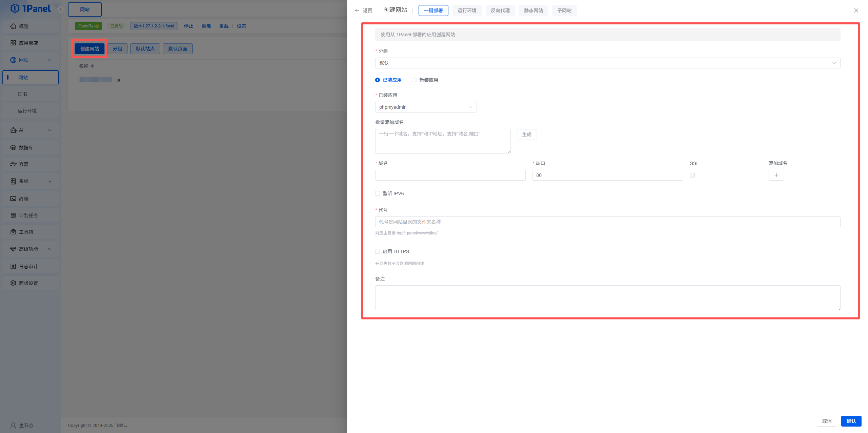The width and height of the screenshot is (868, 433).
Task: Switch to the 反向代理 tab
Action: point(500,11)
